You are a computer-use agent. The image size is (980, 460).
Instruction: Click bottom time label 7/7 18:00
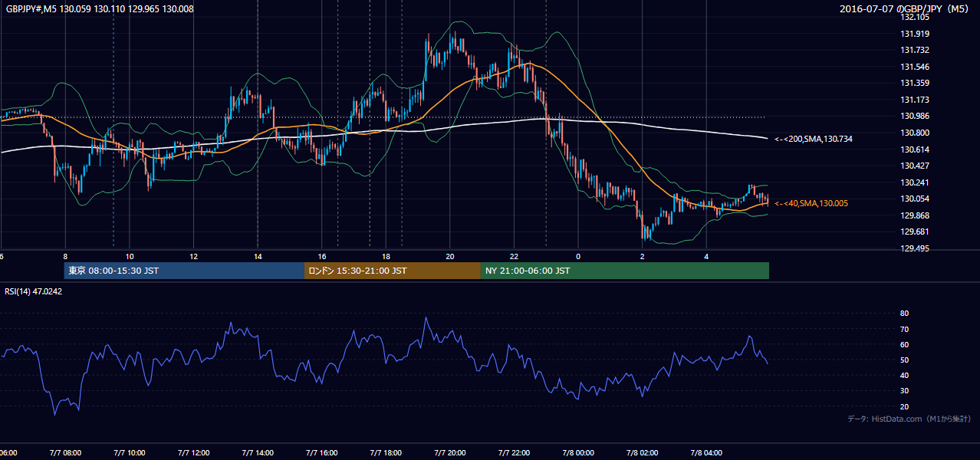click(x=386, y=453)
